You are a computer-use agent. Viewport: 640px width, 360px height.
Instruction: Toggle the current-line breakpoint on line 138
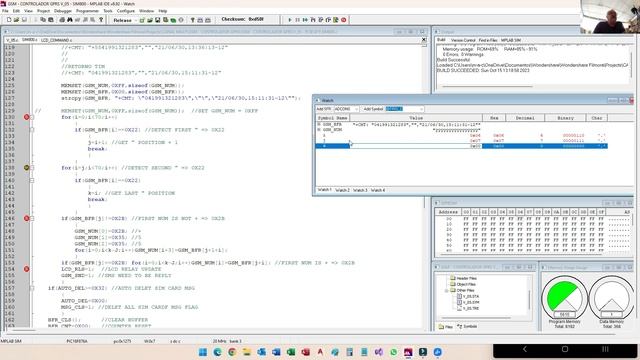27,168
